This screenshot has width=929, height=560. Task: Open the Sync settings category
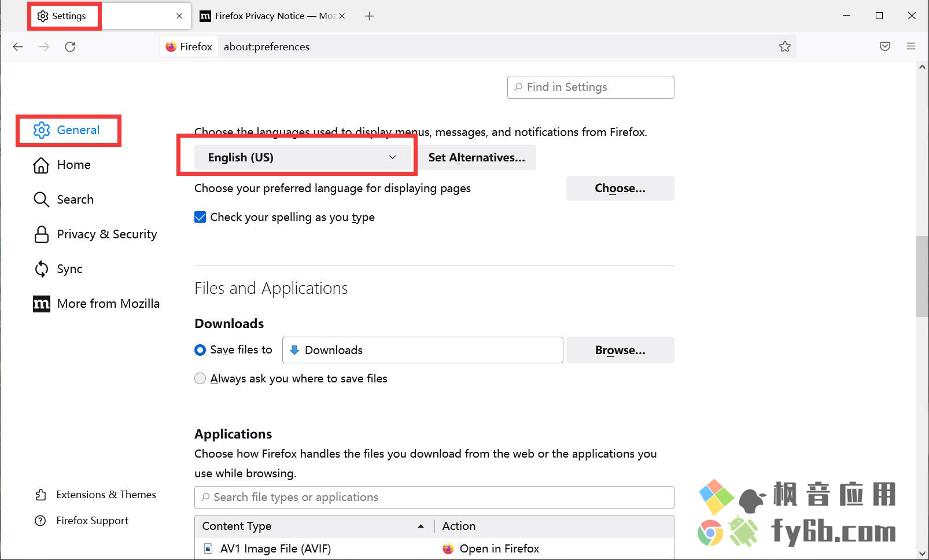[x=58, y=269]
